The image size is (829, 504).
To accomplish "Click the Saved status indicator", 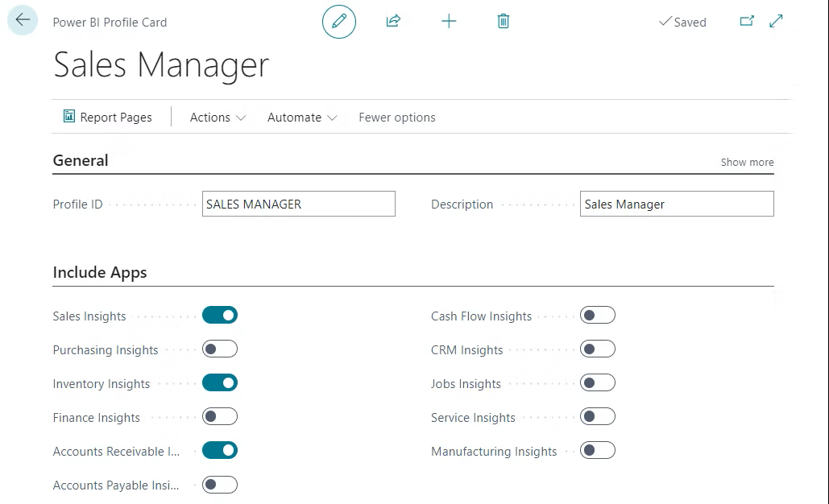I will 682,22.
